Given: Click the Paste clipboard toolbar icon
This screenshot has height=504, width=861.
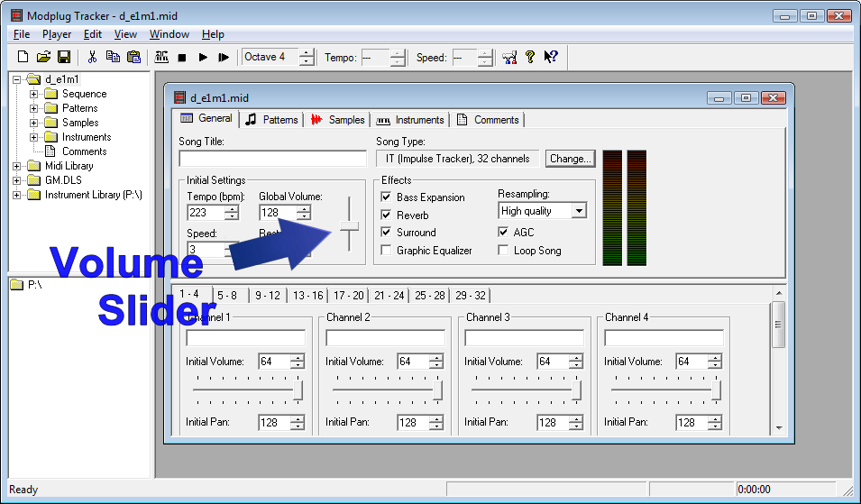Looking at the screenshot, I should pyautogui.click(x=133, y=57).
